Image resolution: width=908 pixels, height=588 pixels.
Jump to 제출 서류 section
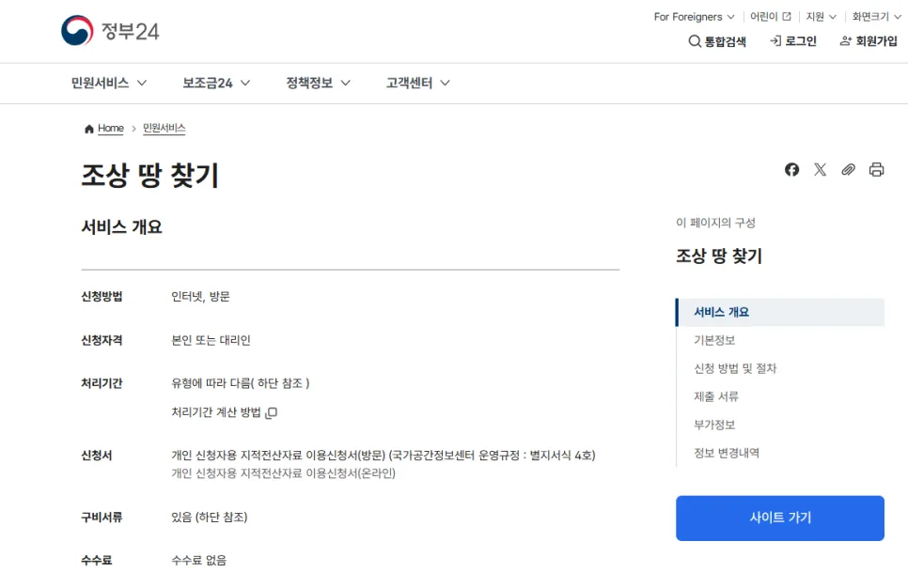tap(716, 397)
